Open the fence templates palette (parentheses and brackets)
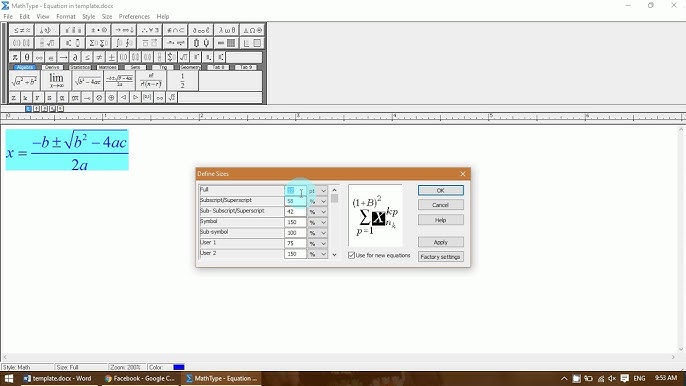Screen dimensions: 686x386 click(21, 43)
